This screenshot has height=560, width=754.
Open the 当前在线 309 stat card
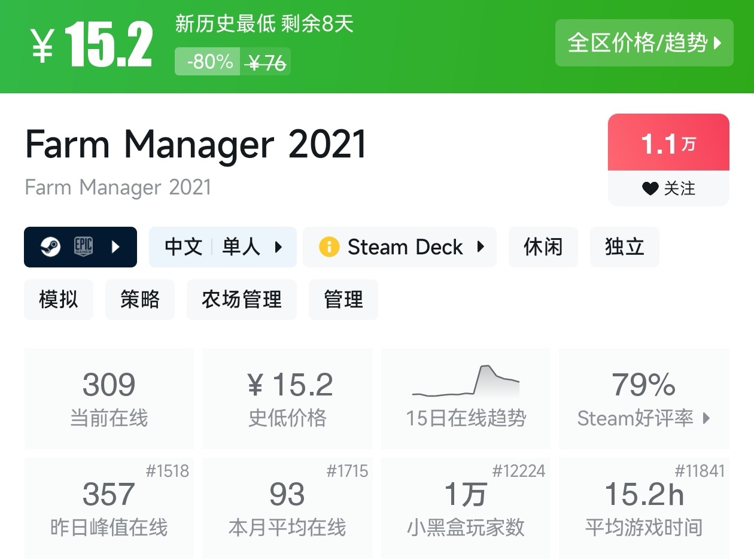(x=109, y=398)
